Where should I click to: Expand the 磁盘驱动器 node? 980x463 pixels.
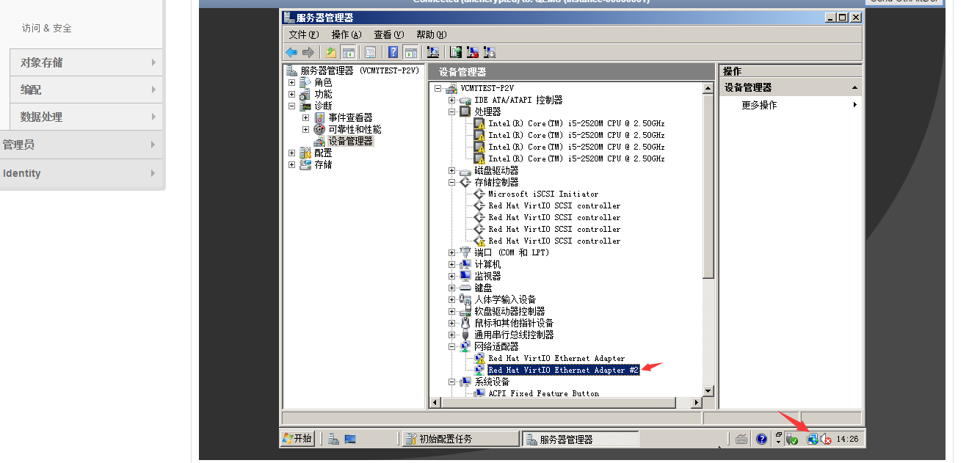452,170
